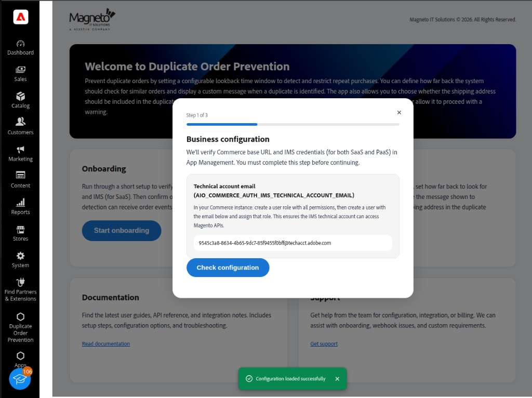Image resolution: width=532 pixels, height=398 pixels.
Task: Click the Configuration loaded successfully message
Action: coord(290,379)
